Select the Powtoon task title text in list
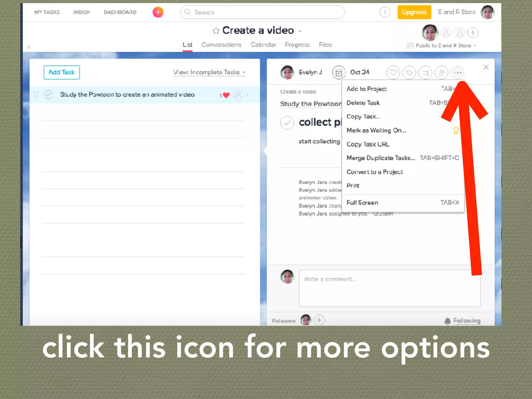 128,95
